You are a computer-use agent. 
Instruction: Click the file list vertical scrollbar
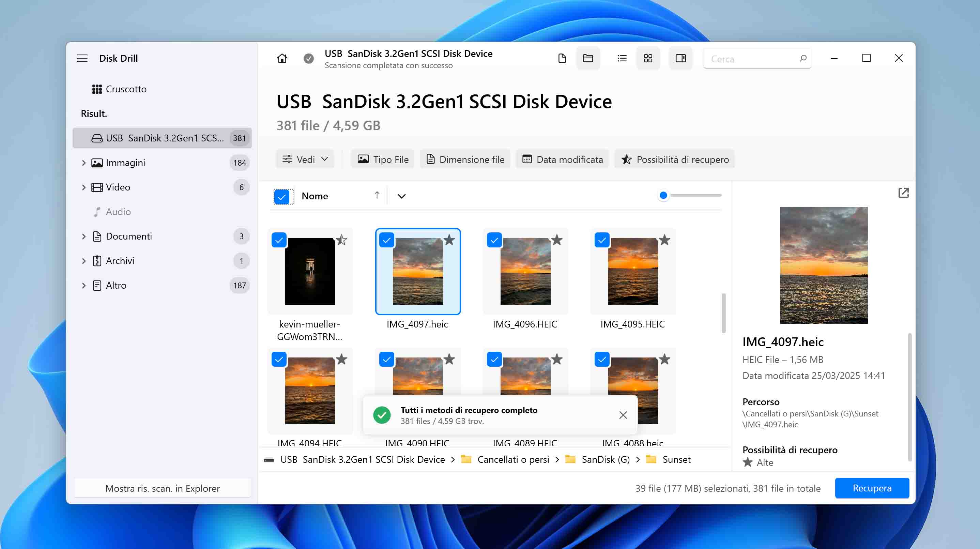pyautogui.click(x=723, y=313)
